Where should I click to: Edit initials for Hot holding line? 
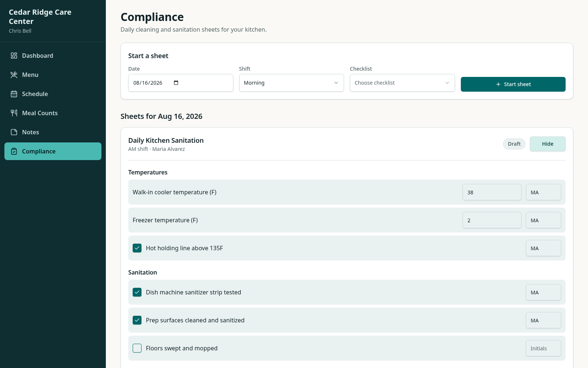[x=543, y=248]
